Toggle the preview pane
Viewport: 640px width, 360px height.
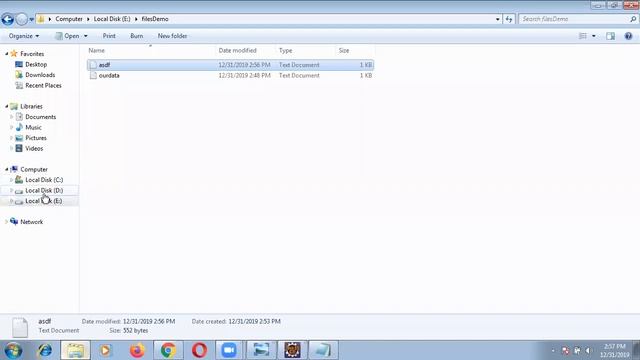tap(611, 36)
